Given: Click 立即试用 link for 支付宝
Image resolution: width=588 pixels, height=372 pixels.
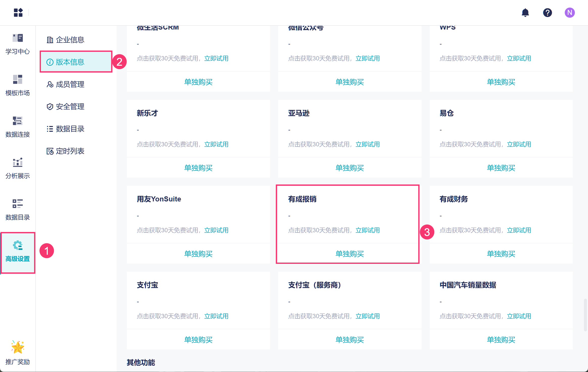Looking at the screenshot, I should (216, 316).
